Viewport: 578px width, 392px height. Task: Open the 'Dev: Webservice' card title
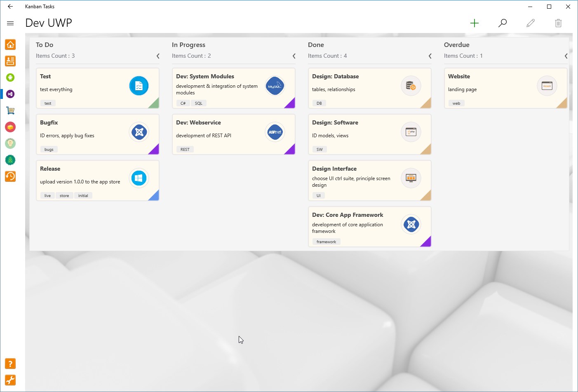click(x=198, y=122)
